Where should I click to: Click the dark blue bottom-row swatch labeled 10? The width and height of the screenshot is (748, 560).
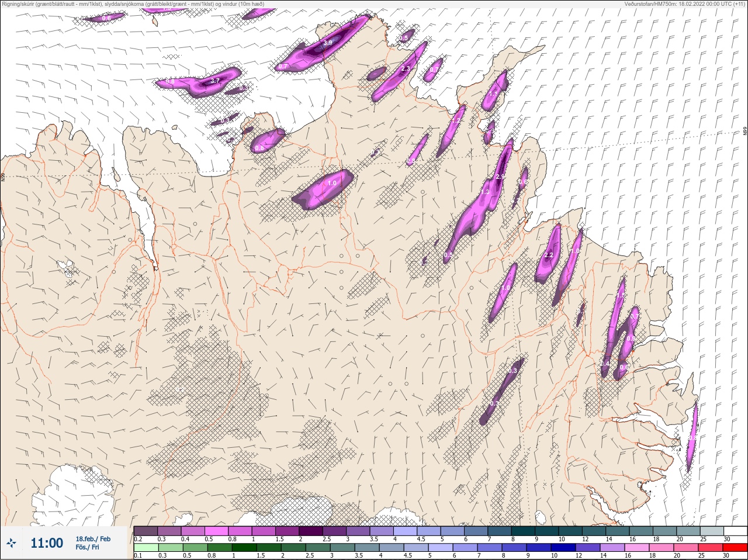[x=563, y=548]
